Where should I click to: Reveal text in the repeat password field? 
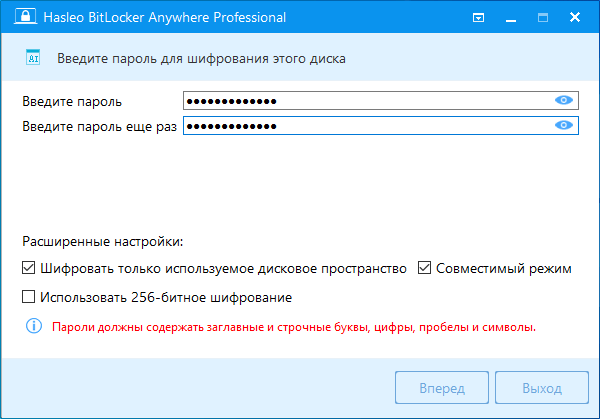pyautogui.click(x=564, y=126)
